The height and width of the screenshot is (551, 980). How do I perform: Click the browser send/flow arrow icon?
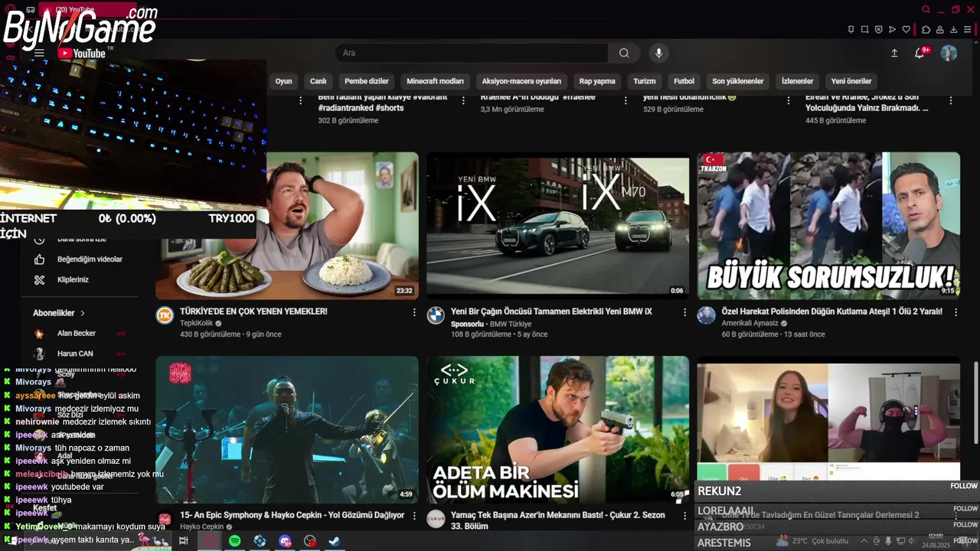[x=892, y=29]
